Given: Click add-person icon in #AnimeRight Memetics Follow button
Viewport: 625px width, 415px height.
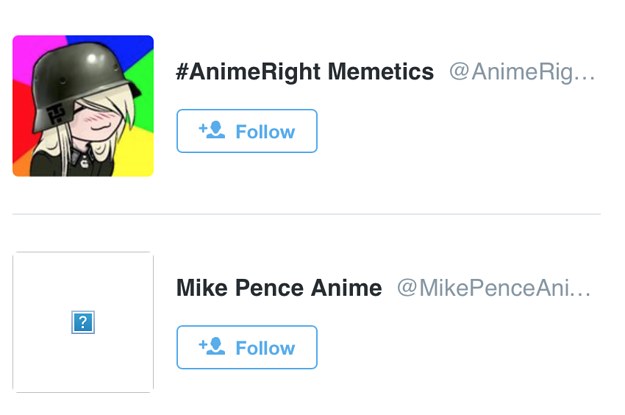Looking at the screenshot, I should 211,130.
